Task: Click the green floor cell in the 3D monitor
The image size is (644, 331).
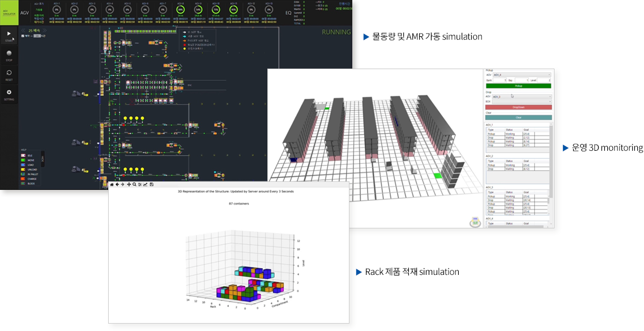Action: click(x=438, y=176)
